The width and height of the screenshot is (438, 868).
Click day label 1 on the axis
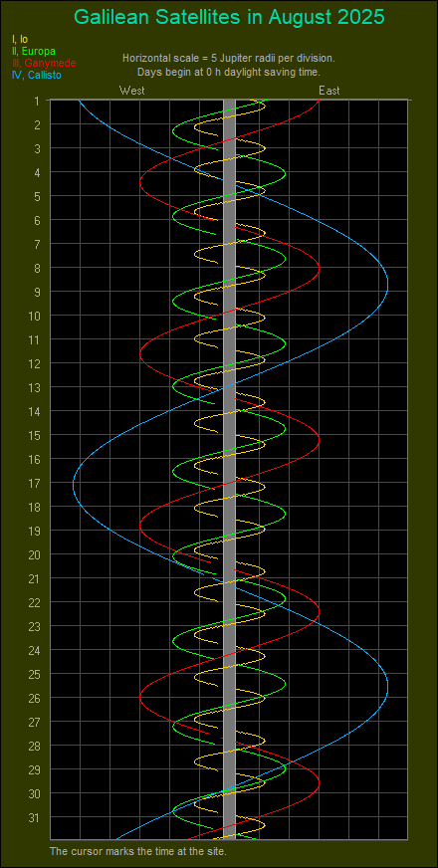click(37, 101)
